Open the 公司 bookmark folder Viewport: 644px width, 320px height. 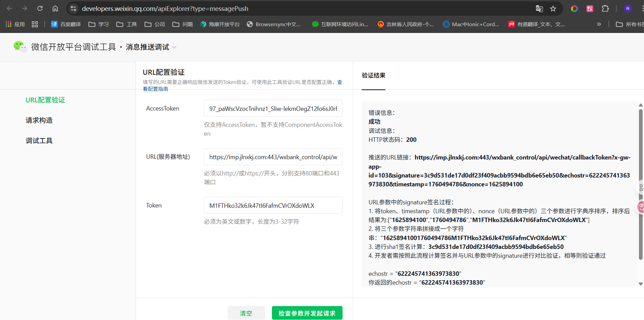point(155,24)
